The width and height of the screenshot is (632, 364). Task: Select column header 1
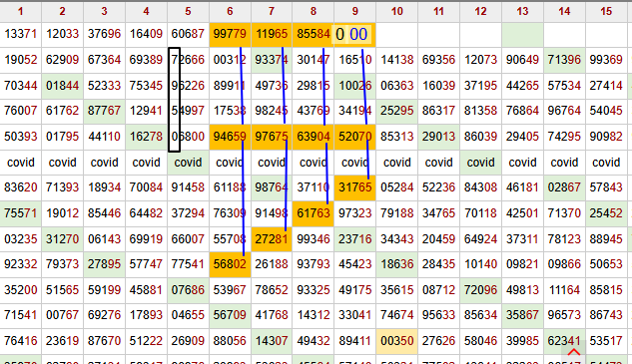pyautogui.click(x=21, y=11)
